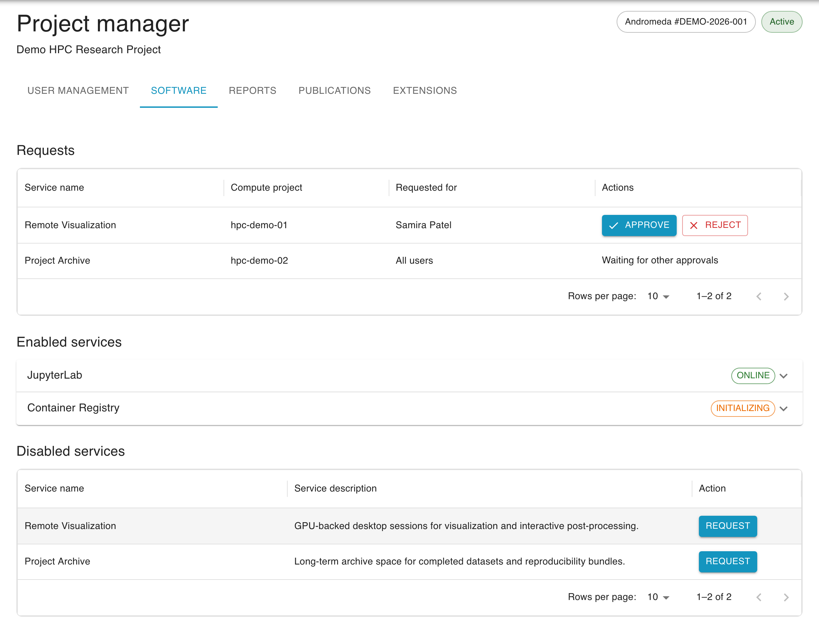This screenshot has width=819, height=644.
Task: Click the Andromeda #DEMO-2026-001 chip
Action: pyautogui.click(x=686, y=22)
